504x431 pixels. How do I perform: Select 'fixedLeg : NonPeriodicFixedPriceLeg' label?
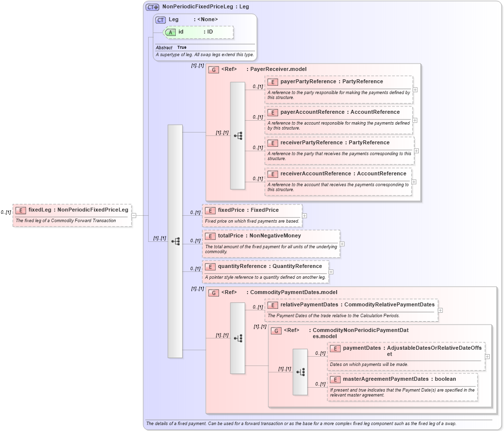(x=78, y=210)
